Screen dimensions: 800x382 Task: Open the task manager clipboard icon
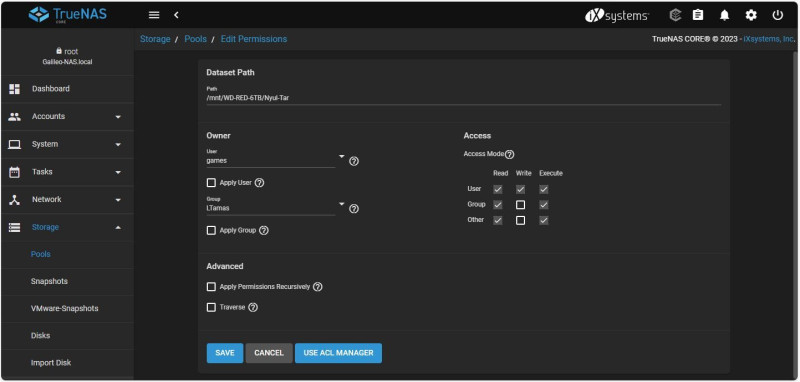[x=698, y=15]
